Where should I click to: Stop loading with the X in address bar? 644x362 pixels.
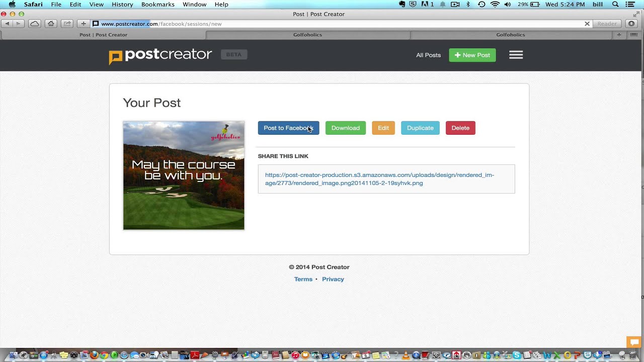pyautogui.click(x=587, y=24)
